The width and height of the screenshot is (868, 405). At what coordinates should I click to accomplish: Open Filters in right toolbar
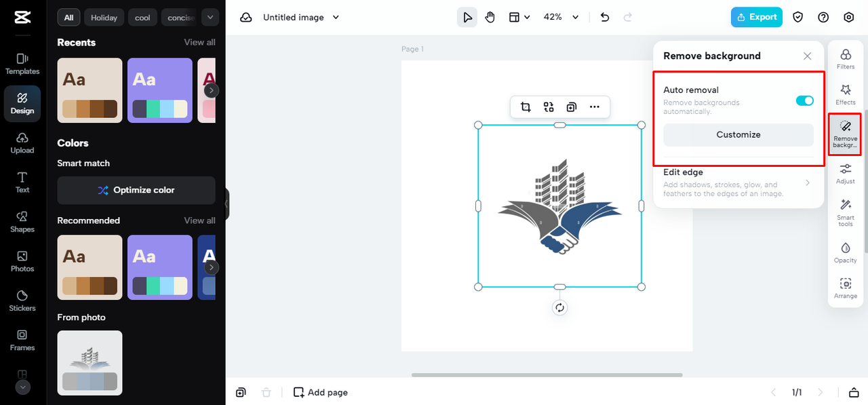click(846, 59)
